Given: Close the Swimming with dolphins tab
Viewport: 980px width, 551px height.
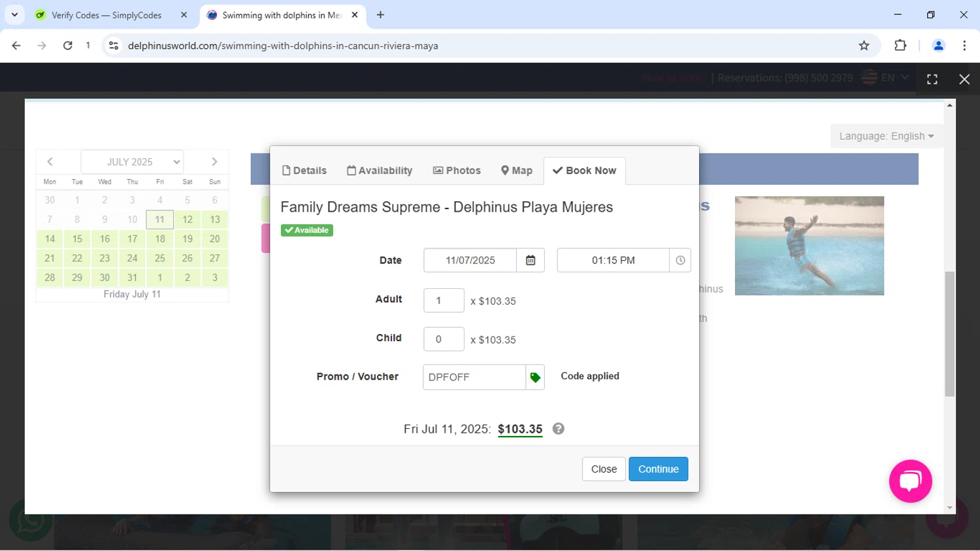Looking at the screenshot, I should click(355, 15).
